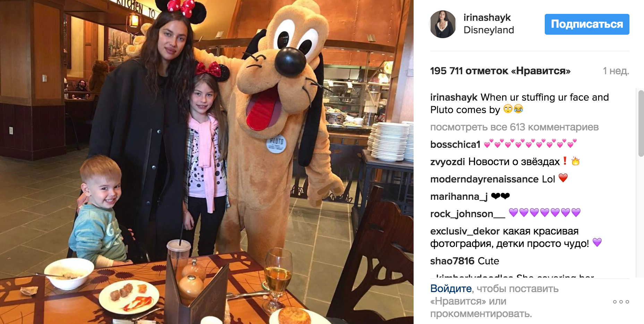Click the comments panel scrollbar thumb
The width and height of the screenshot is (644, 324).
click(x=641, y=123)
